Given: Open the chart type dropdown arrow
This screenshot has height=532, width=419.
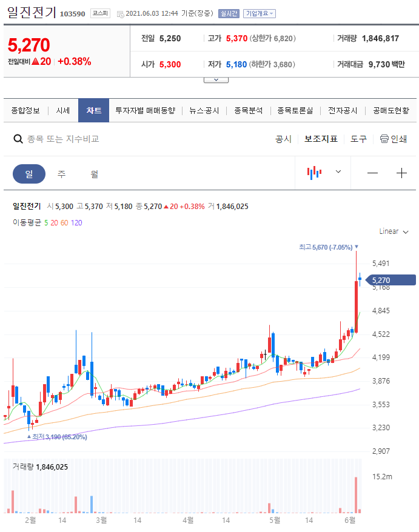Looking at the screenshot, I should click(x=338, y=171).
